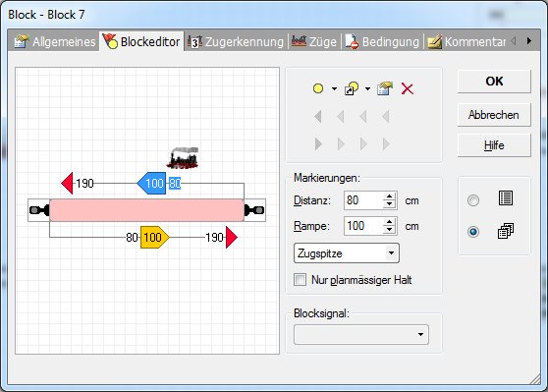Click the steam locomotive image
Viewport: 548px width, 392px height.
point(183,158)
